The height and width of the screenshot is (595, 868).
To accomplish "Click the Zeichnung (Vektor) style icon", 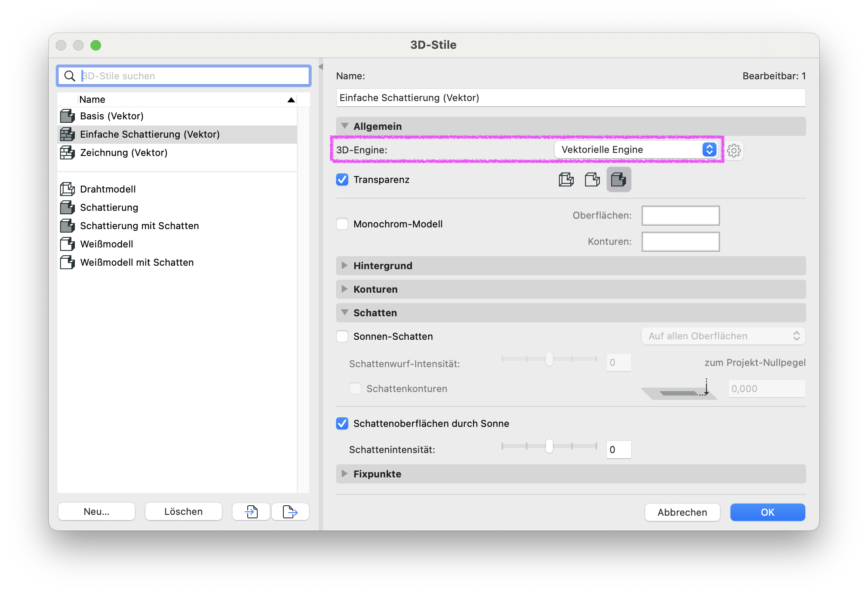I will click(67, 152).
